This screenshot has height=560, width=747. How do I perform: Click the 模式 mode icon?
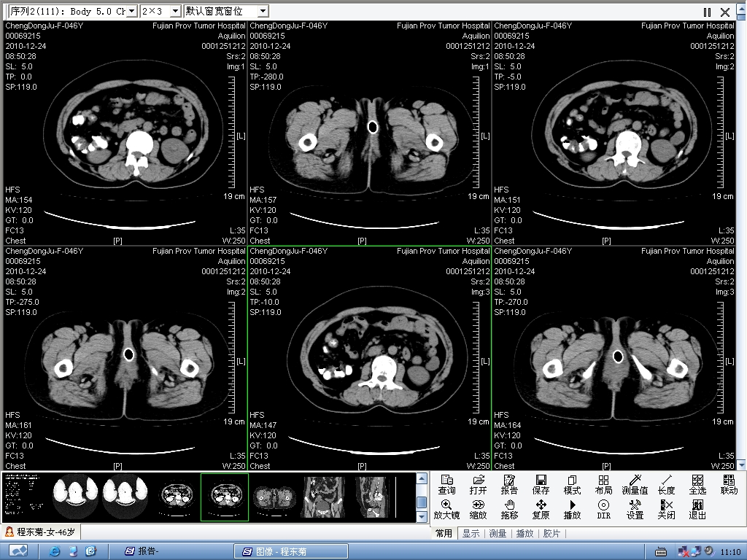tap(572, 485)
